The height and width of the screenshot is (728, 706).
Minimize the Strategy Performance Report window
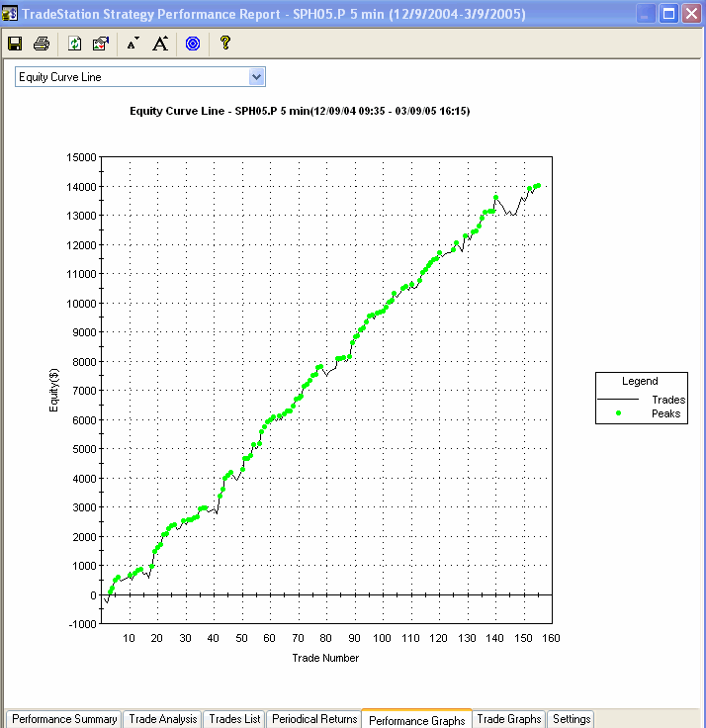click(x=645, y=14)
